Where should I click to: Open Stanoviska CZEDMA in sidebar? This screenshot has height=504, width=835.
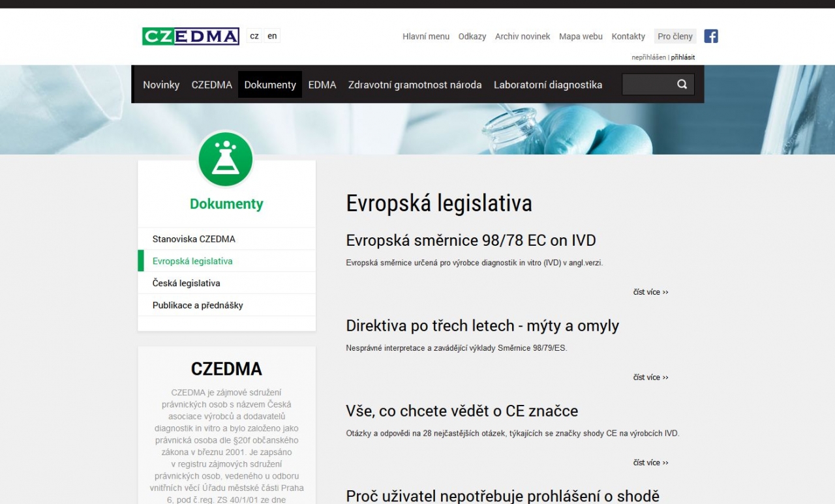click(x=226, y=239)
